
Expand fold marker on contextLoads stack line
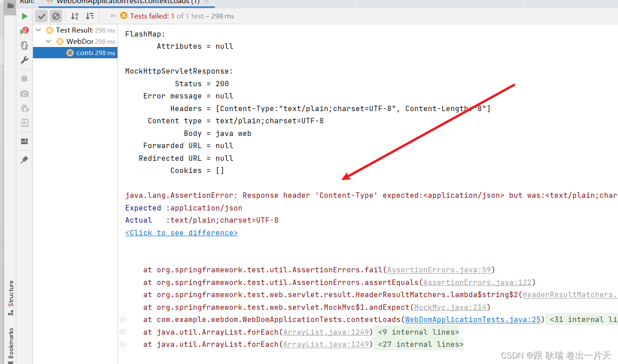(122, 319)
